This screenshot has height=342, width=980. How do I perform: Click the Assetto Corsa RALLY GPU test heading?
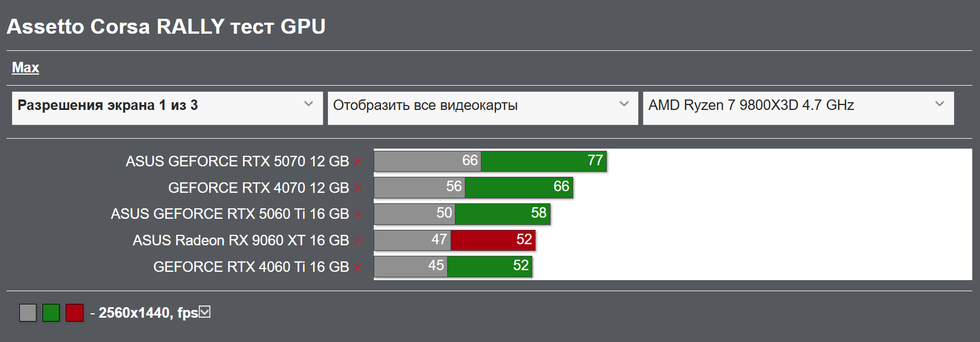[x=166, y=27]
